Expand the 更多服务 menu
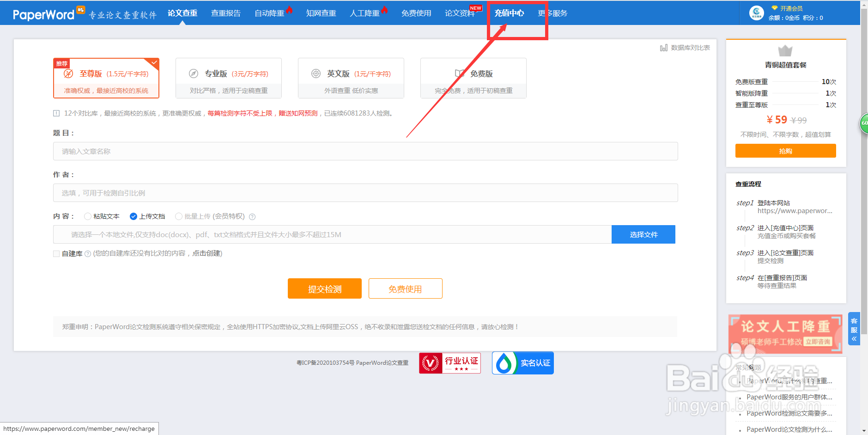Image resolution: width=868 pixels, height=435 pixels. point(552,13)
